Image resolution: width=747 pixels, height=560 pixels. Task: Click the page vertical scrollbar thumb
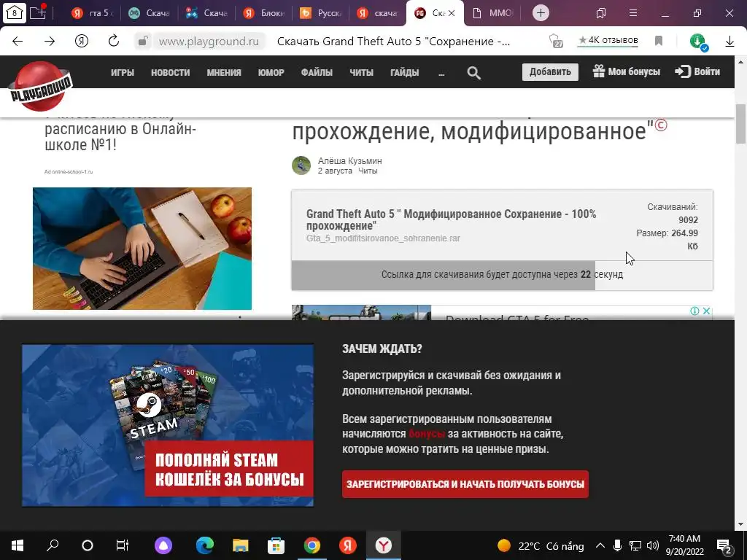tap(741, 124)
